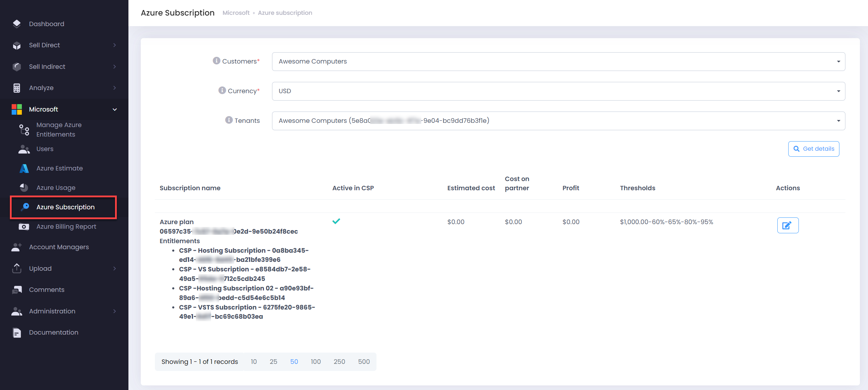Viewport: 868px width, 390px height.
Task: Open the Customers dropdown
Action: [558, 61]
